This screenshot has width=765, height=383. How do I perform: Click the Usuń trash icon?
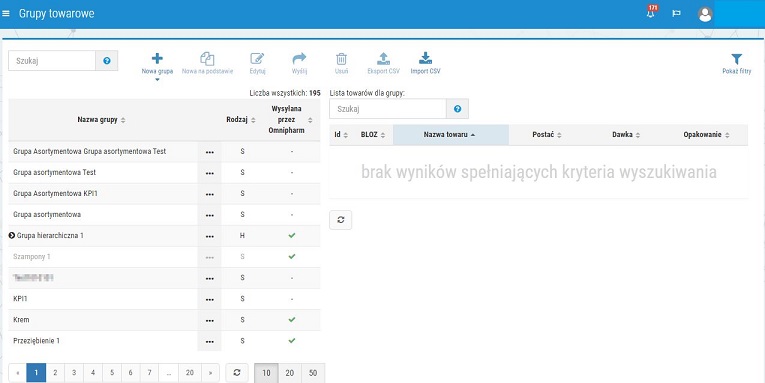(341, 59)
